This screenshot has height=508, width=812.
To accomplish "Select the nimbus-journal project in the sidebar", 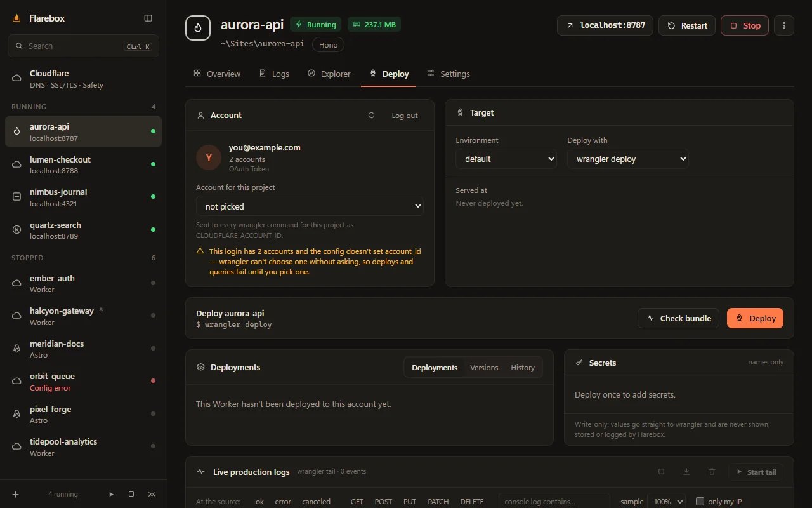I will (x=83, y=197).
